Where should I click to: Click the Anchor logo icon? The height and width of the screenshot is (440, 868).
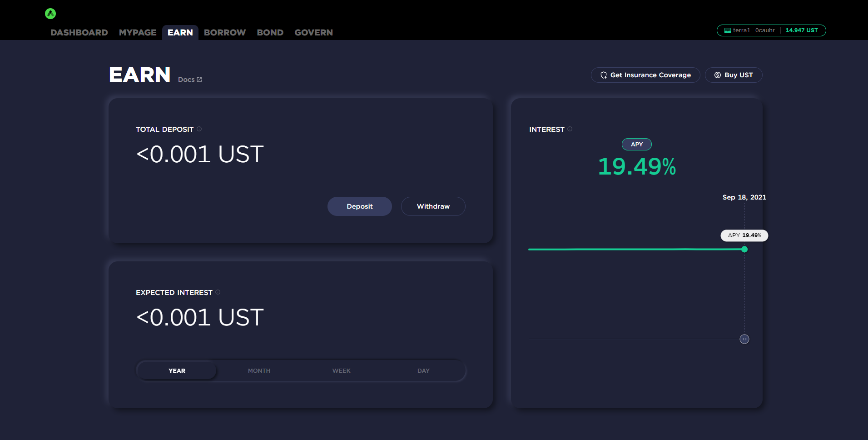50,14
